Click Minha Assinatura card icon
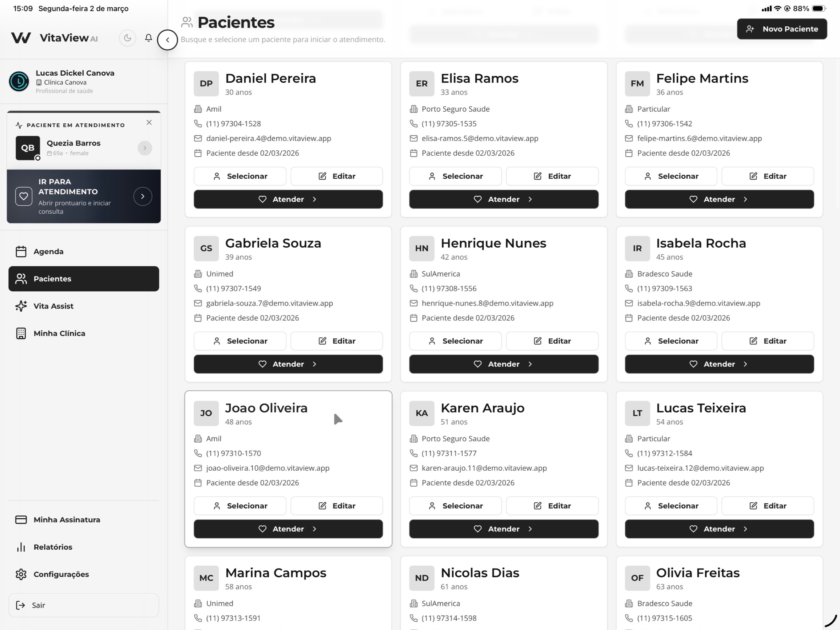This screenshot has height=630, width=840. click(x=21, y=520)
